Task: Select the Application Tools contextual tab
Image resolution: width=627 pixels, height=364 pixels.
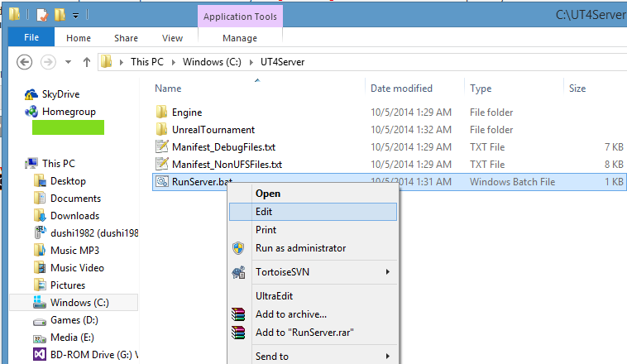Action: click(240, 17)
